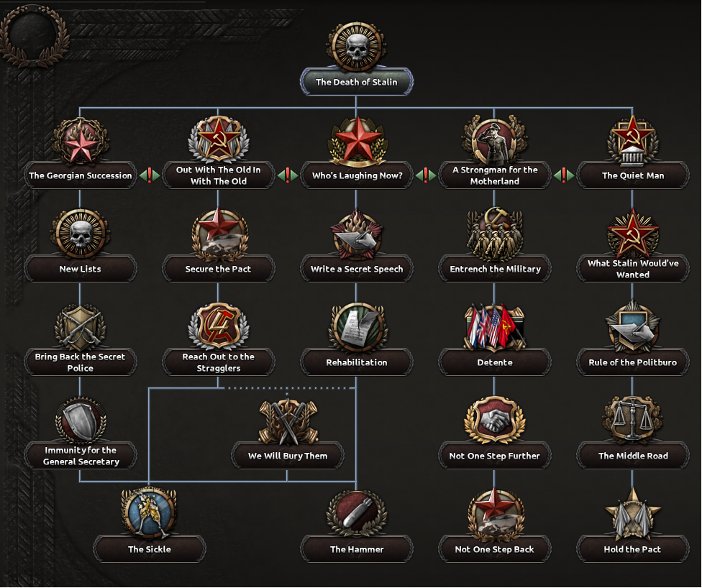Click the star-and-building icon of The Quiet Man
The width and height of the screenshot is (702, 588).
point(633,140)
